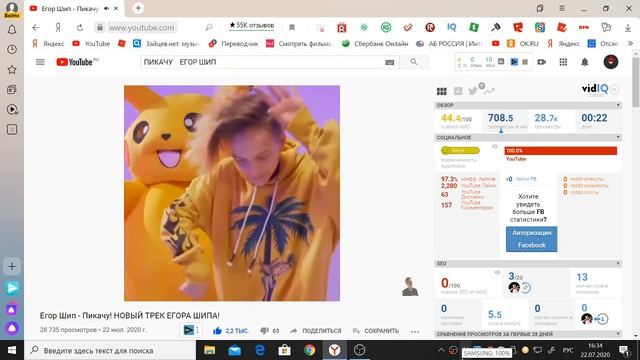Click Windows taskbar search box
Image resolution: width=640 pixels, height=360 pixels.
[x=110, y=350]
